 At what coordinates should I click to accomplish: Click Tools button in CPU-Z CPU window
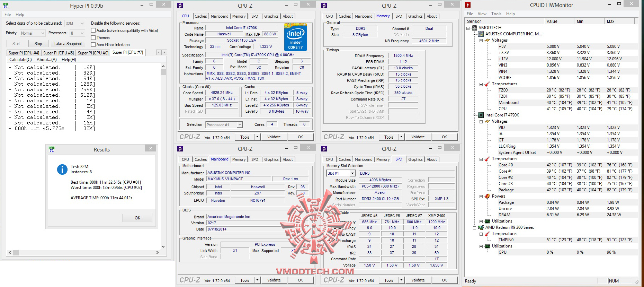(245, 137)
